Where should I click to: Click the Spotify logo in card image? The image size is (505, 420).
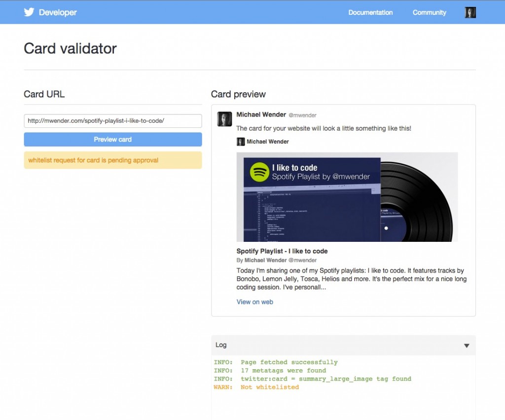[x=259, y=172]
